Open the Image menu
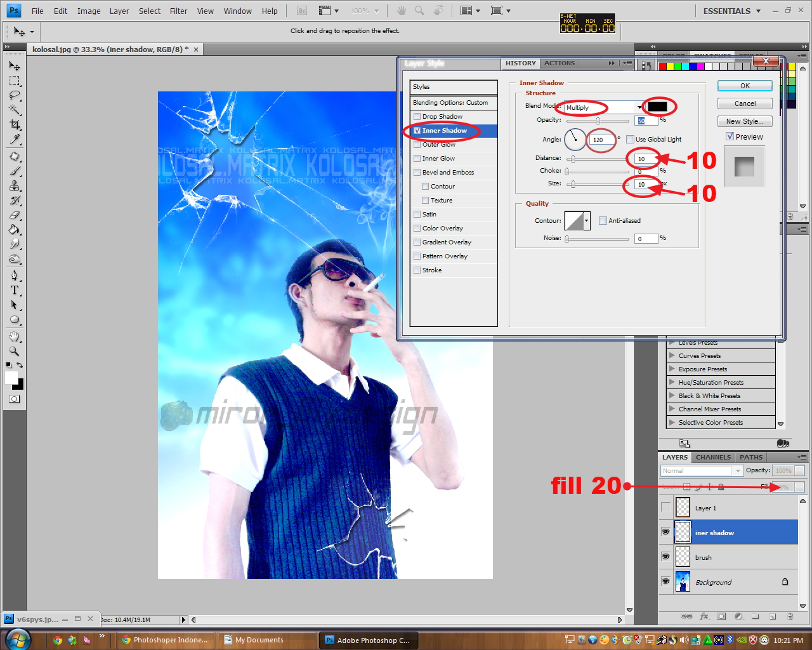The image size is (812, 650). point(89,11)
